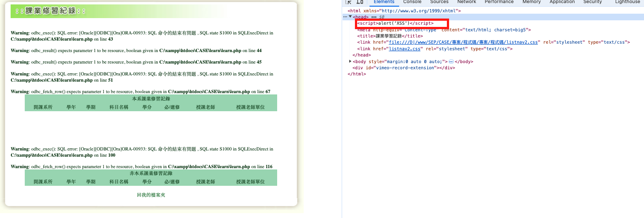Expand the ellipsis badge inside the body tag
The image size is (644, 218).
(451, 62)
